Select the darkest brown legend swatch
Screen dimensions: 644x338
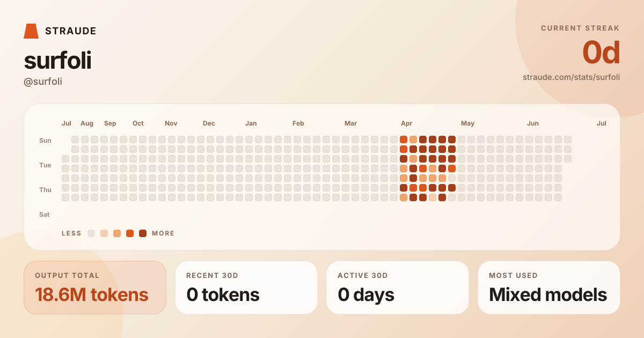tap(143, 233)
